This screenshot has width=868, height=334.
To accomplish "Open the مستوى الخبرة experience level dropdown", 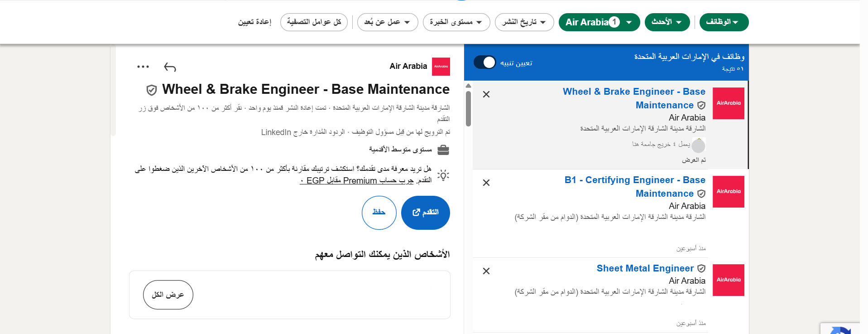I will tap(456, 22).
